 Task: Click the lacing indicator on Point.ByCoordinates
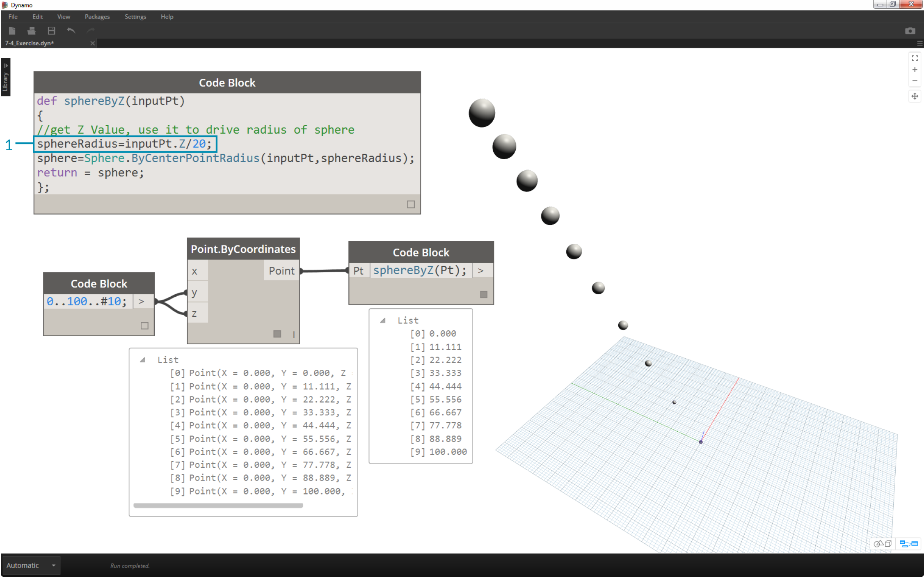(x=294, y=334)
